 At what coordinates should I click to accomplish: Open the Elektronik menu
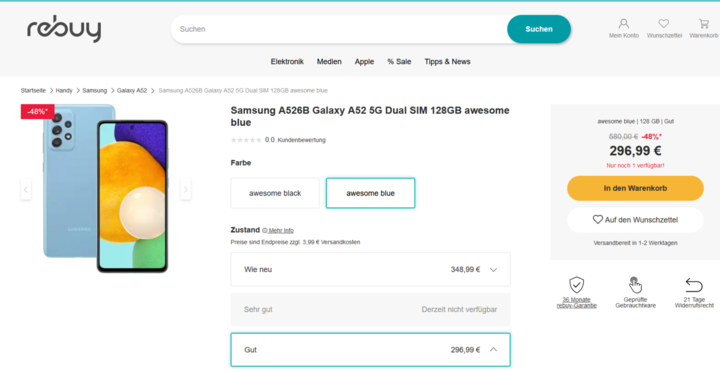pos(287,62)
